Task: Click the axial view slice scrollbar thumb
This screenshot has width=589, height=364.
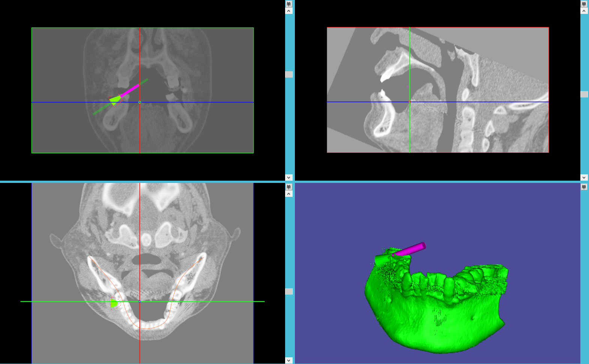Action: pos(288,291)
